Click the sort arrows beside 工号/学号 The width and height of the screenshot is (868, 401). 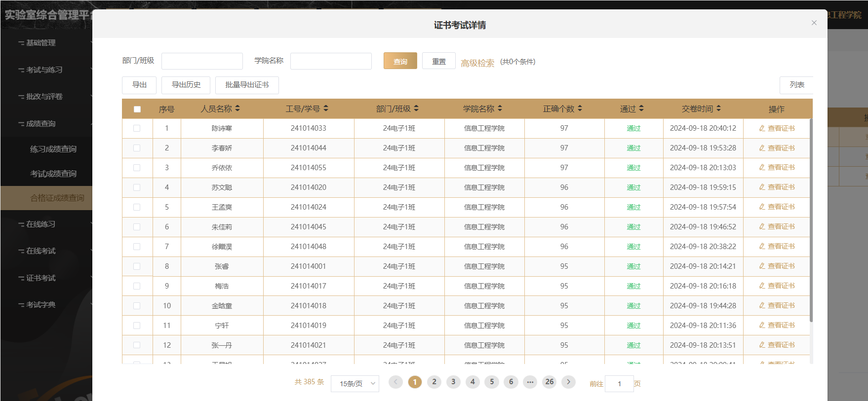pyautogui.click(x=326, y=109)
